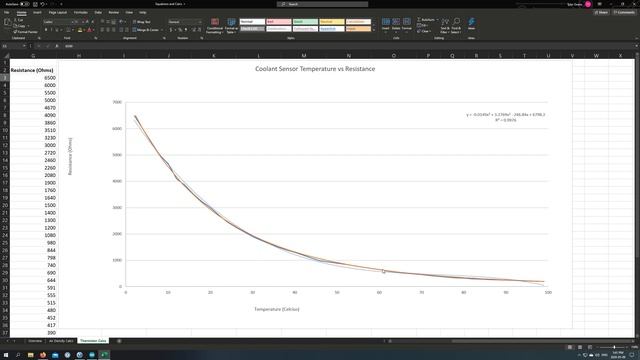The width and height of the screenshot is (640, 360).
Task: Switch to the Overview sheet tab
Action: 35,341
